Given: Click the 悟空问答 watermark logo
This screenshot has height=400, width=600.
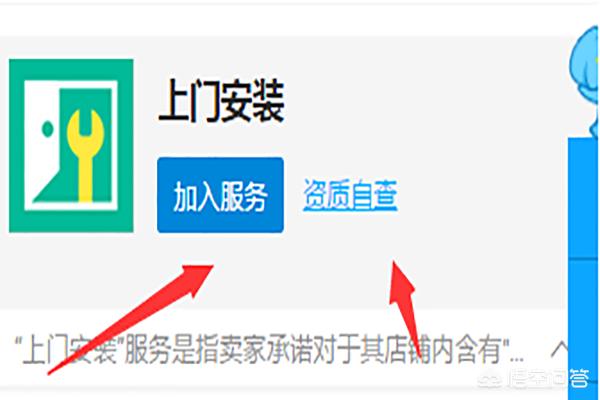Looking at the screenshot, I should pos(534,379).
